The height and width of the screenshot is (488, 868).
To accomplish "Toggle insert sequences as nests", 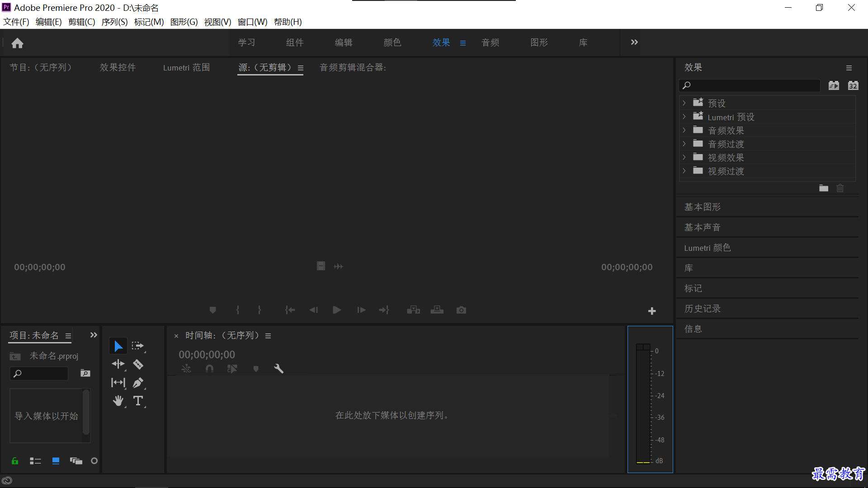I will point(186,369).
